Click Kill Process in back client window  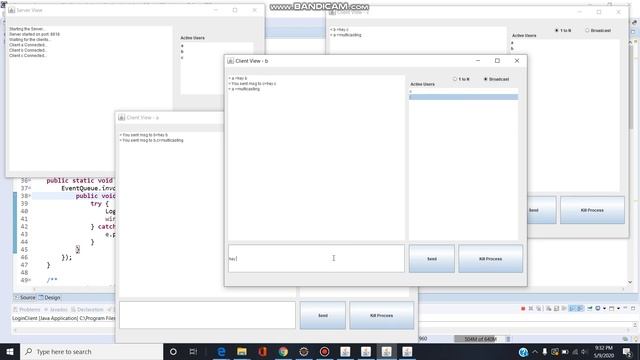(x=592, y=210)
